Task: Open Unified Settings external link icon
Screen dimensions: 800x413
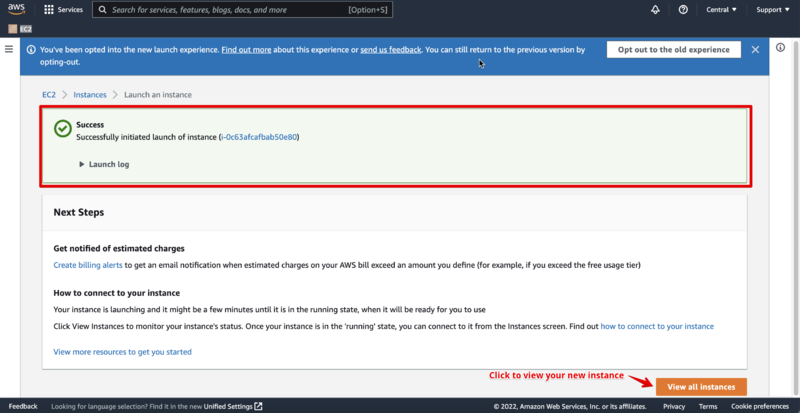Action: (x=259, y=406)
